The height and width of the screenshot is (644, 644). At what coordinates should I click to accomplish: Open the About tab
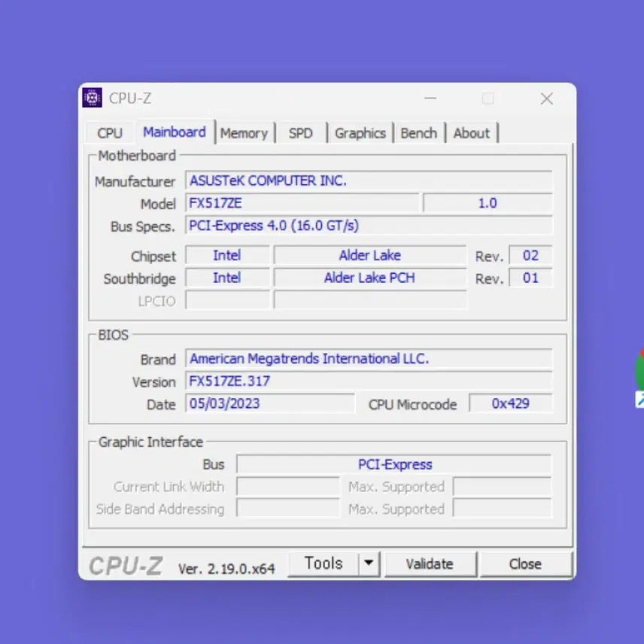pyautogui.click(x=472, y=133)
